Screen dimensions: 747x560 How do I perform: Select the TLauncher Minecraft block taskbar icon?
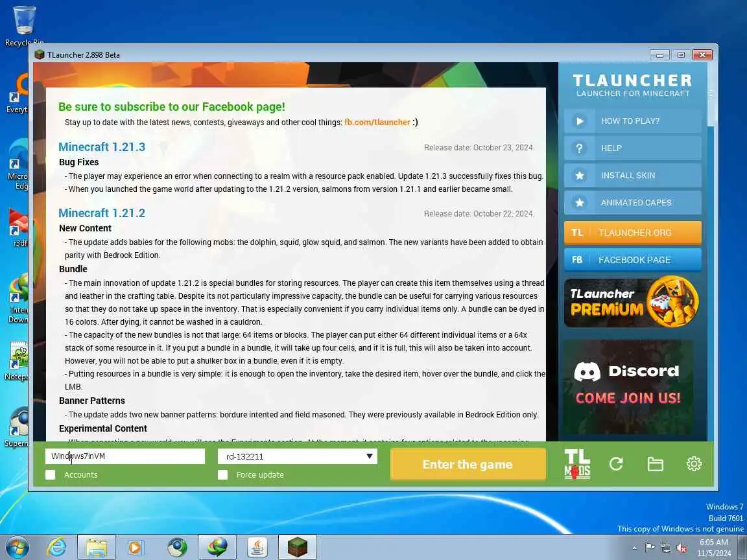298,548
